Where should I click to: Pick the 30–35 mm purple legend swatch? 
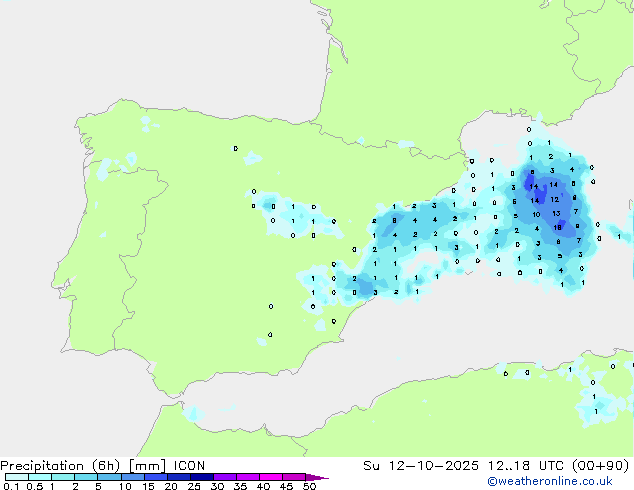click(x=225, y=477)
